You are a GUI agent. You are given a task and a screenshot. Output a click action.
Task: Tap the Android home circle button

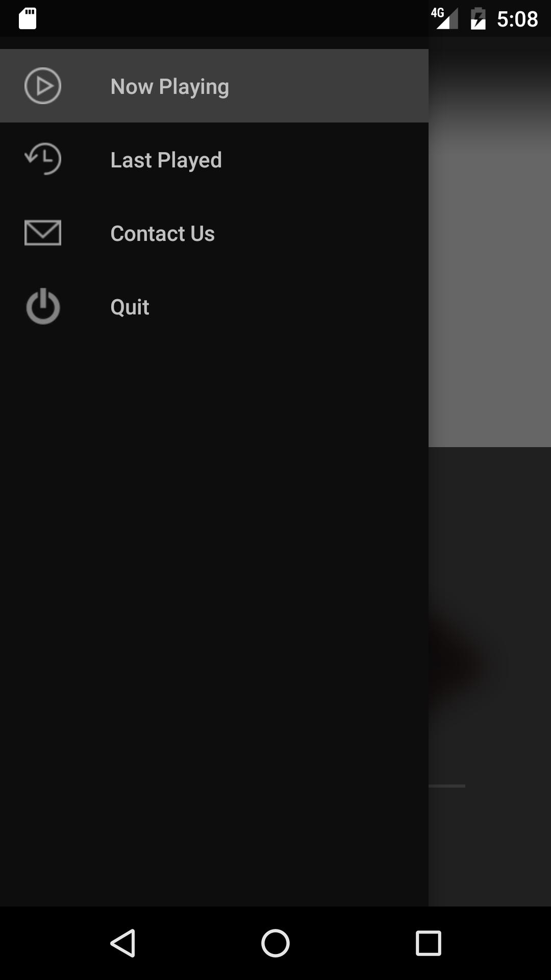(x=275, y=943)
